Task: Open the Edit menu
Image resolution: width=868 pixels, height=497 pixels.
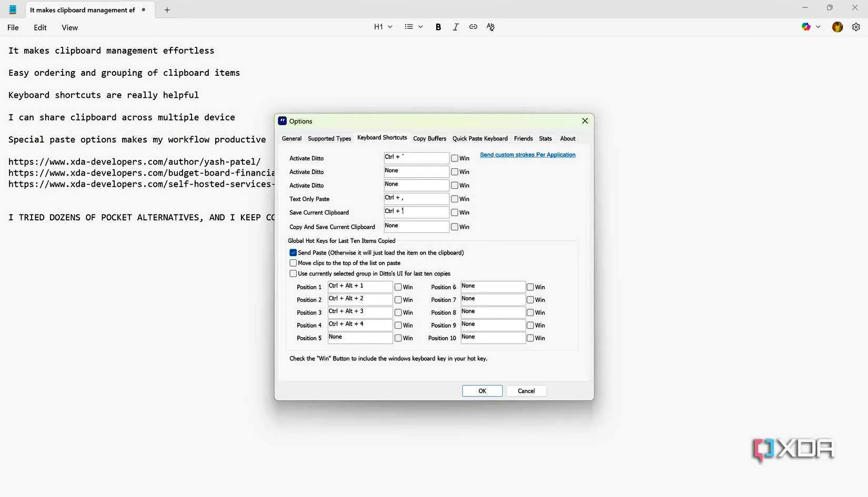Action: (40, 28)
